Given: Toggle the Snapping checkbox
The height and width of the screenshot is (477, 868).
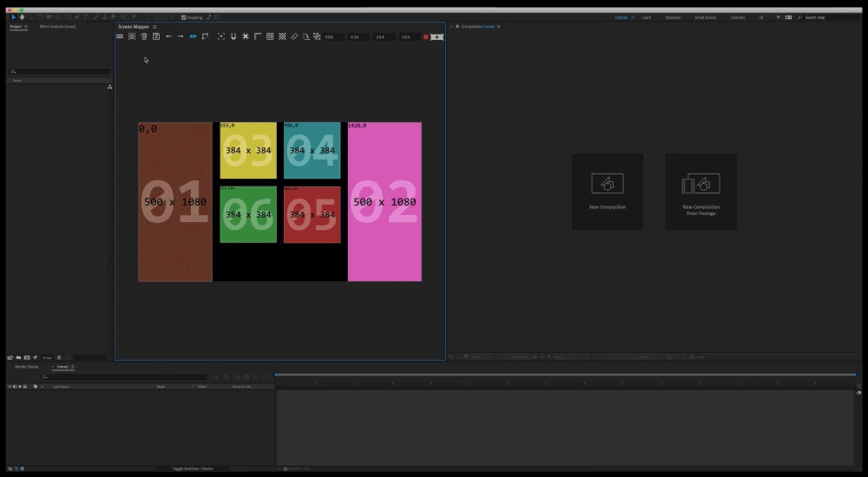Looking at the screenshot, I should 184,17.
